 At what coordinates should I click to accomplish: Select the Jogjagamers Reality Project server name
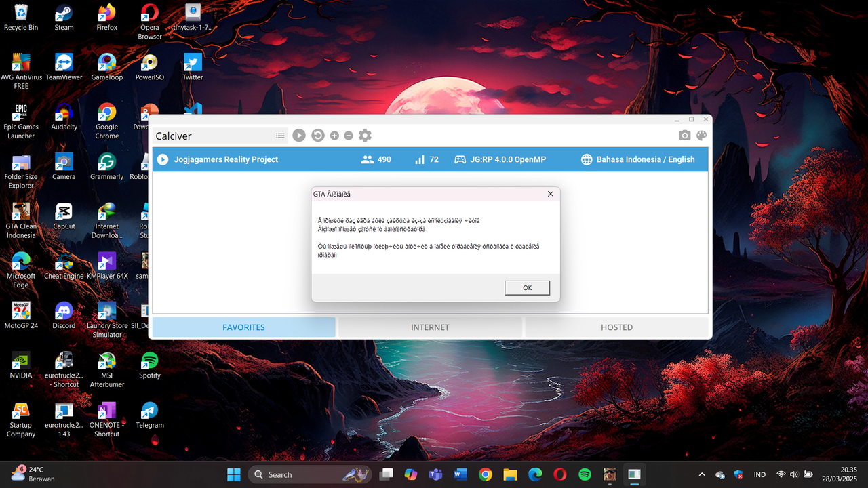tap(226, 159)
